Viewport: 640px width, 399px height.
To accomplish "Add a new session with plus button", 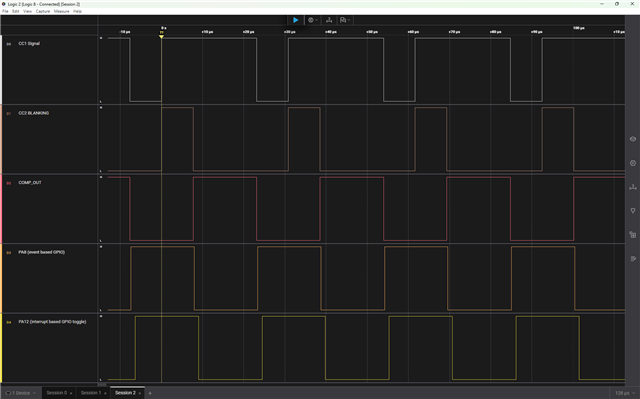I will point(150,393).
